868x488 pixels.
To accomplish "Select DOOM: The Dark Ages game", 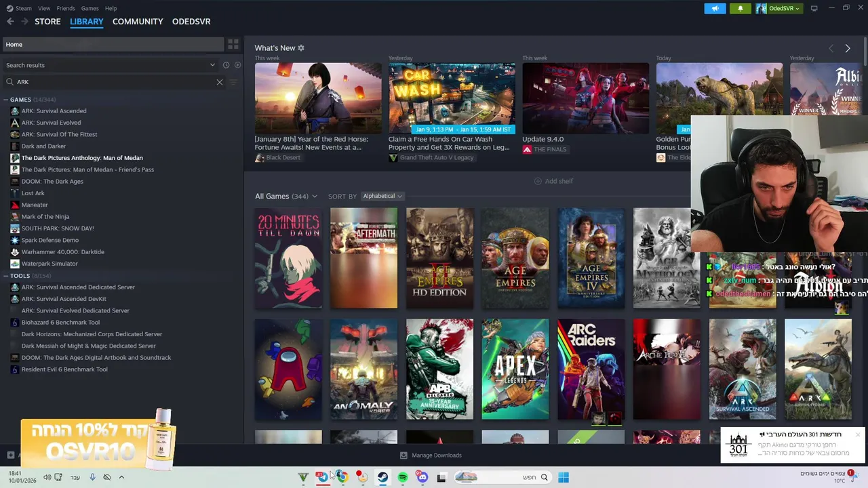I will (52, 182).
